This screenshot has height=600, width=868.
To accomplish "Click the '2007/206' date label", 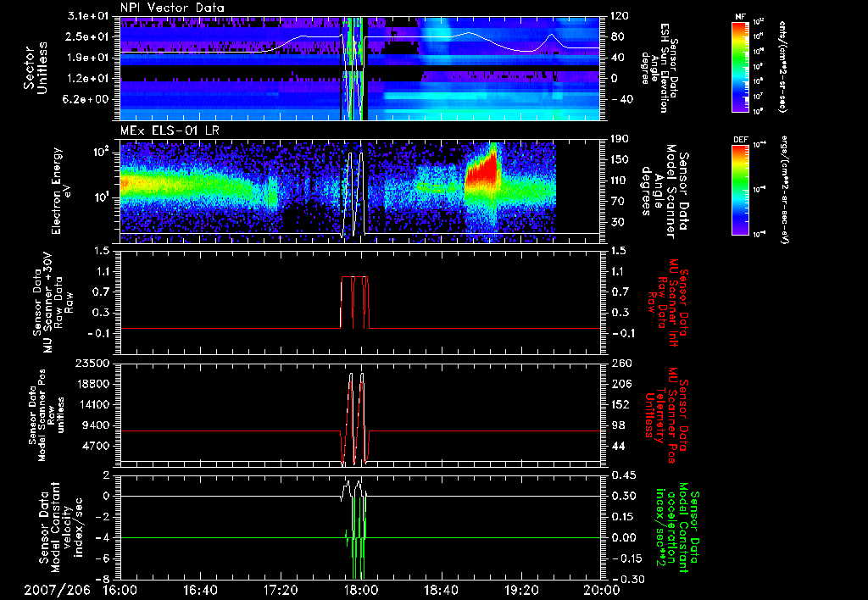I will (57, 590).
